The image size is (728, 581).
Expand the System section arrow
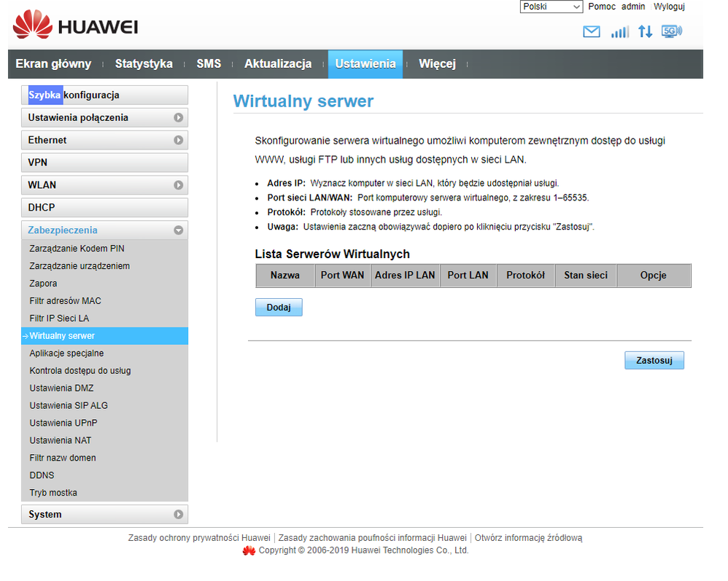[x=178, y=514]
